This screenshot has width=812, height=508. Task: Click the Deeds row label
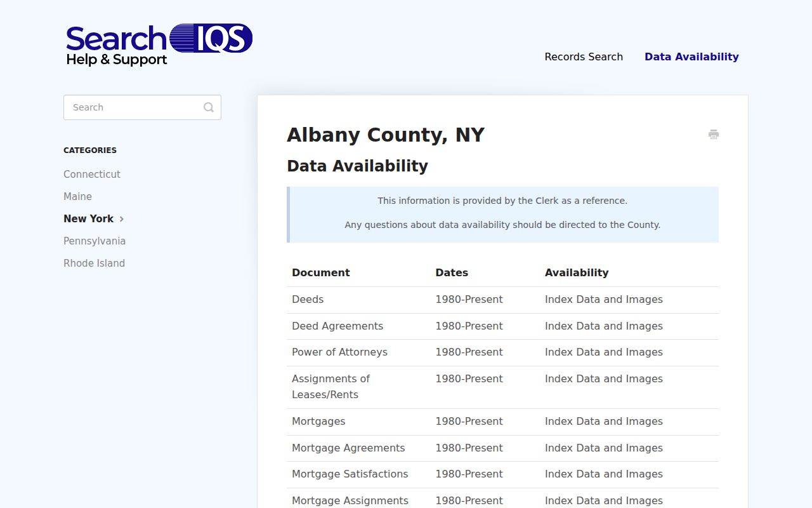(x=308, y=299)
